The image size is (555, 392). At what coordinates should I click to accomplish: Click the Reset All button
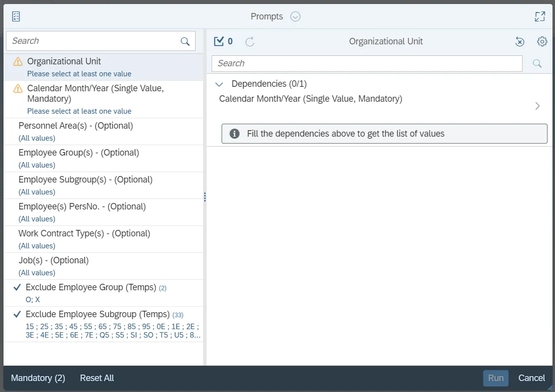tap(97, 378)
